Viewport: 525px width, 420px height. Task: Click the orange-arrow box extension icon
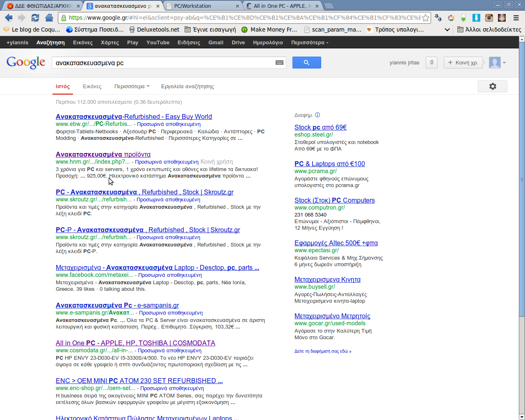click(x=502, y=18)
